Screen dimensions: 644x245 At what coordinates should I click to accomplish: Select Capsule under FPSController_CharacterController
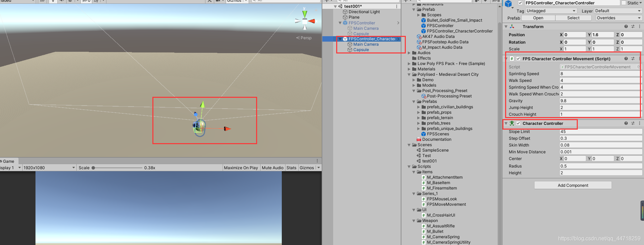pyautogui.click(x=361, y=50)
